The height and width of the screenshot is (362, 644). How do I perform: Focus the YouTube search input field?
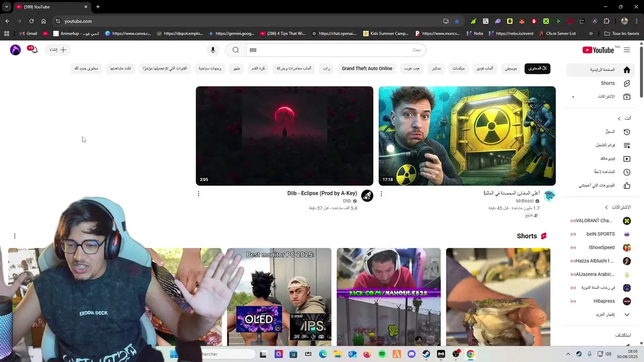click(x=336, y=50)
